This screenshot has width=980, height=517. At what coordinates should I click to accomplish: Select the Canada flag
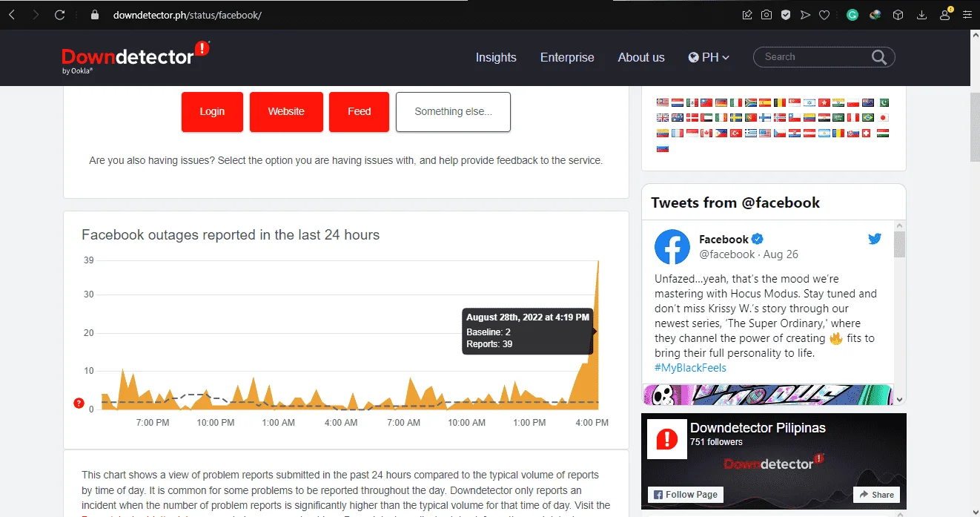pyautogui.click(x=706, y=133)
